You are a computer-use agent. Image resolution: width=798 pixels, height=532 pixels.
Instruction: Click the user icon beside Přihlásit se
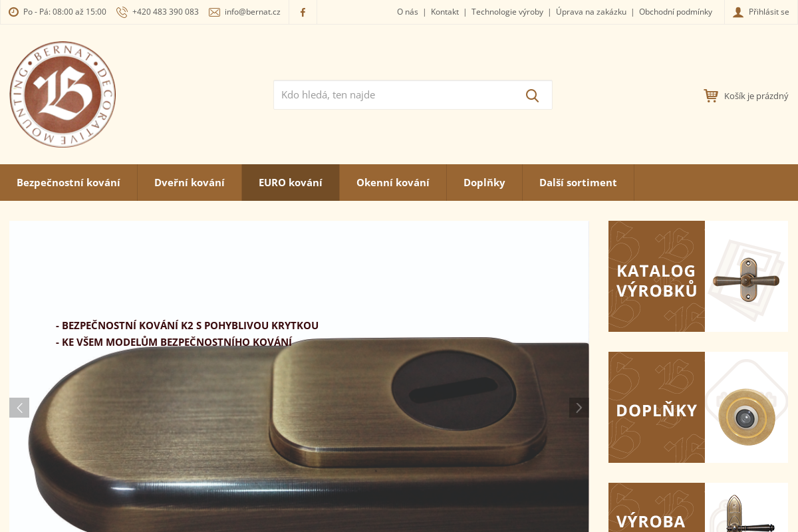coord(738,12)
